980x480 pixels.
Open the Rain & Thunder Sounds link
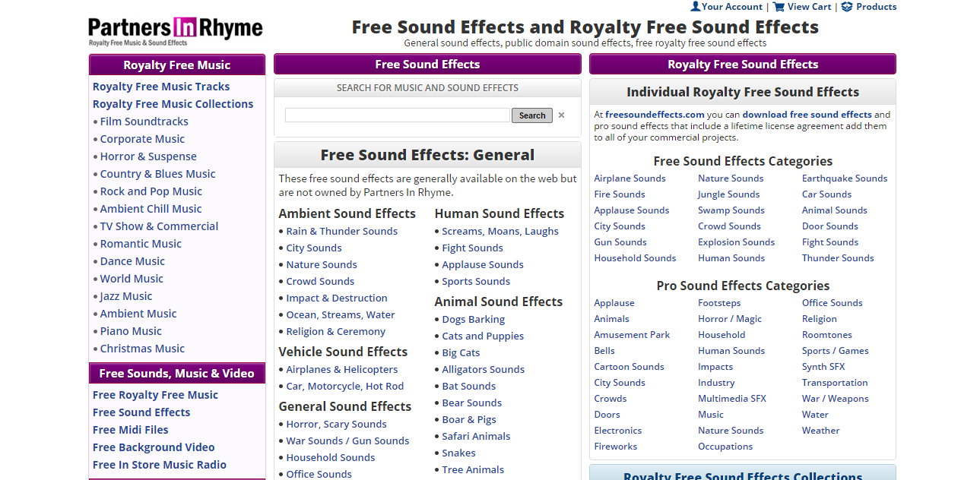[x=341, y=232]
